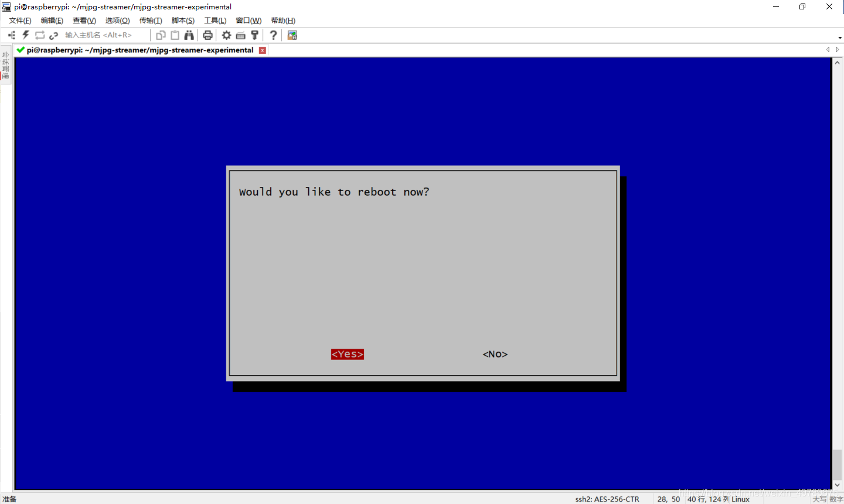This screenshot has height=504, width=844.
Task: Click "Would you like to reboot now?" text
Action: coord(334,192)
